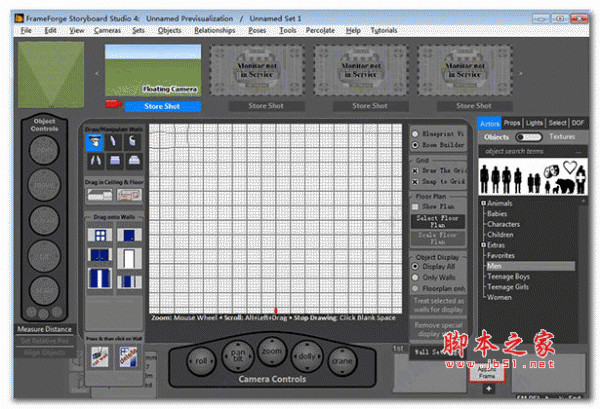
Task: Select Women in the actor tree
Action: pos(499,297)
